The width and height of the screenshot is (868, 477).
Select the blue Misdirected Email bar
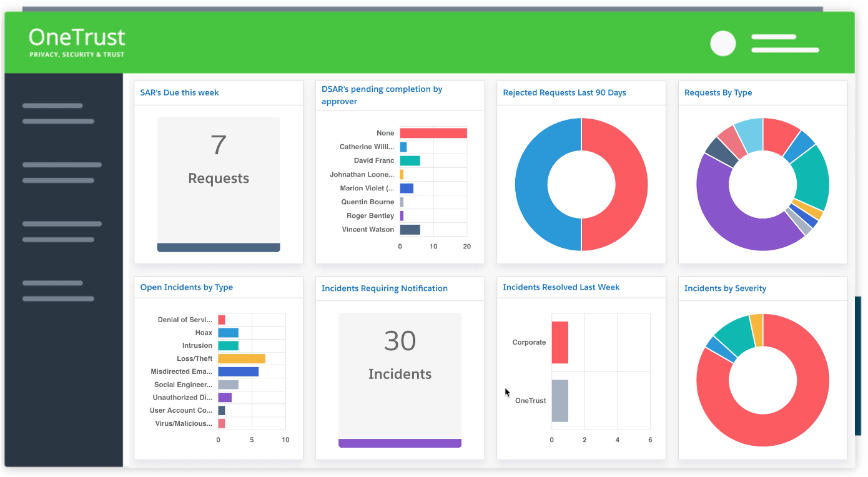click(238, 371)
